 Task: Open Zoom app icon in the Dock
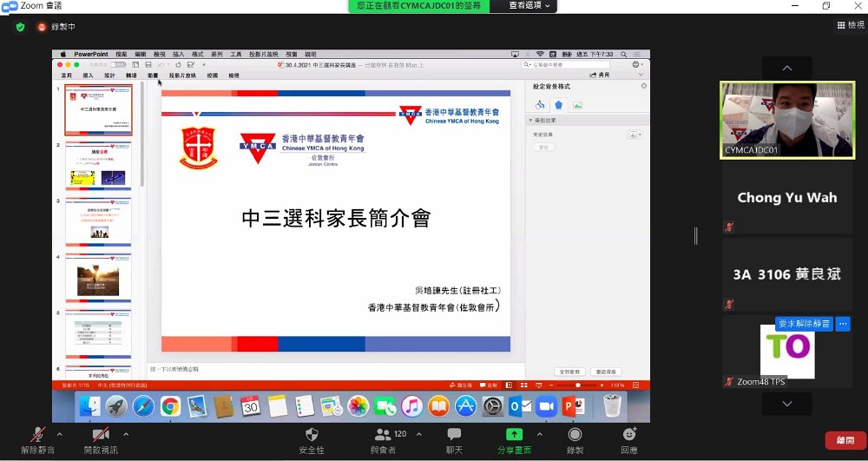546,407
